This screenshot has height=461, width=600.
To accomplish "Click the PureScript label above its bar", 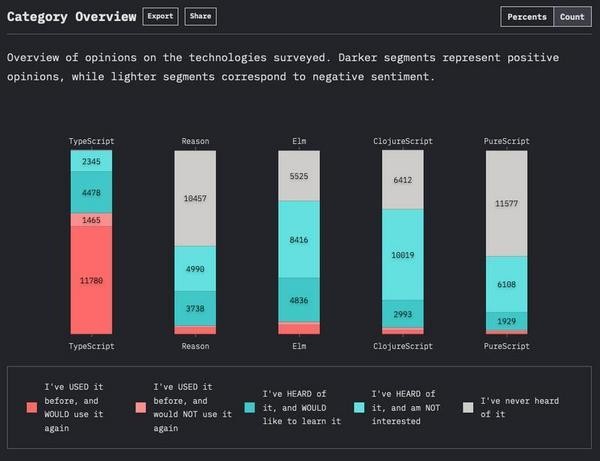I will click(507, 141).
